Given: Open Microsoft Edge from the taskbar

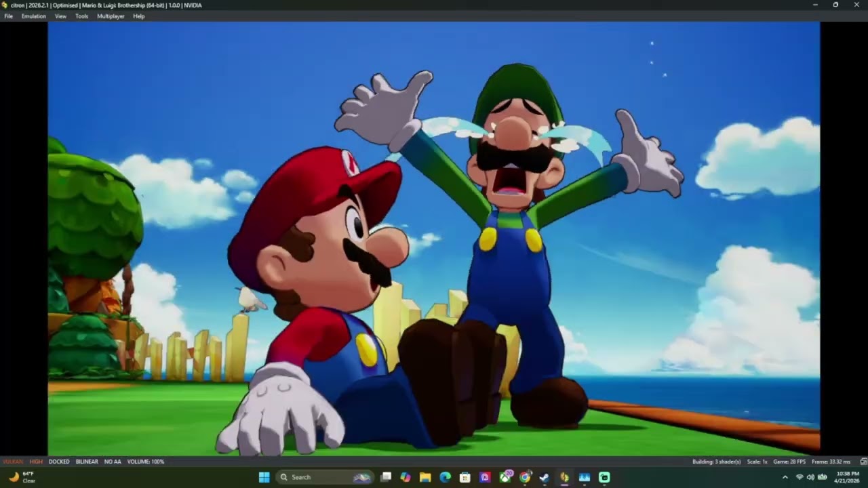Looking at the screenshot, I should 445,477.
